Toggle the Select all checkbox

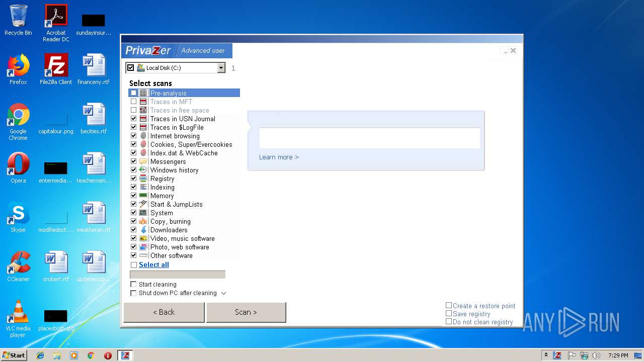pyautogui.click(x=134, y=265)
